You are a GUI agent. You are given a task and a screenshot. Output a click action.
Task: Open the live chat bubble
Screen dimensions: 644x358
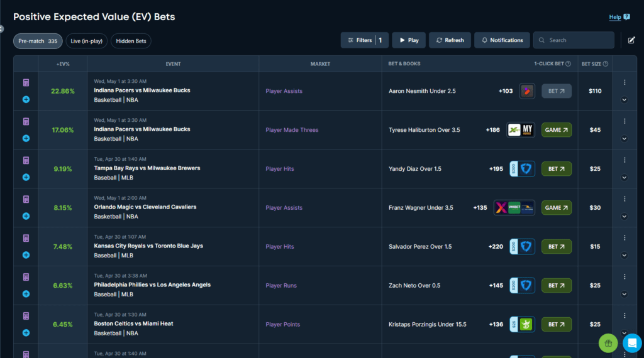[632, 343]
